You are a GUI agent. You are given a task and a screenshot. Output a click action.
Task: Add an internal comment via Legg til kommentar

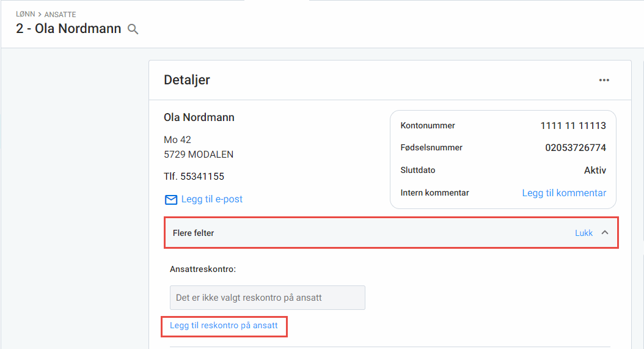[564, 193]
